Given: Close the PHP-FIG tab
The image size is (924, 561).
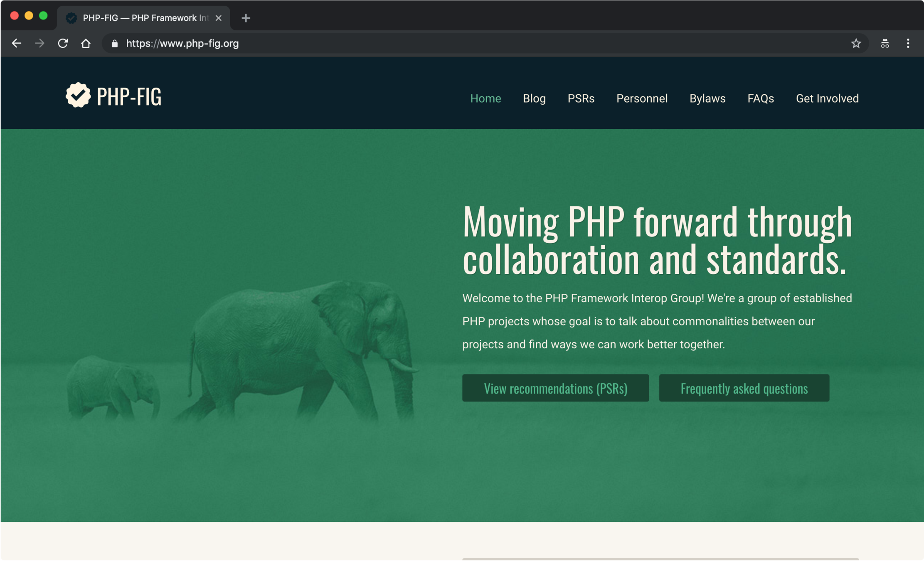Looking at the screenshot, I should click(219, 18).
